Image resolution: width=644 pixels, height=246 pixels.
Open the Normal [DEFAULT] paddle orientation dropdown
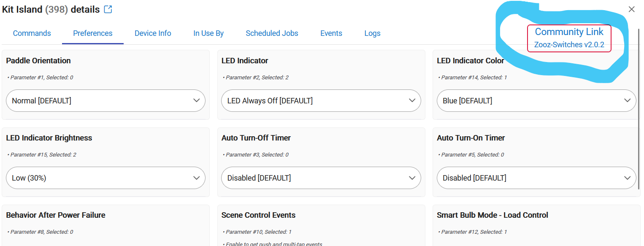tap(106, 100)
